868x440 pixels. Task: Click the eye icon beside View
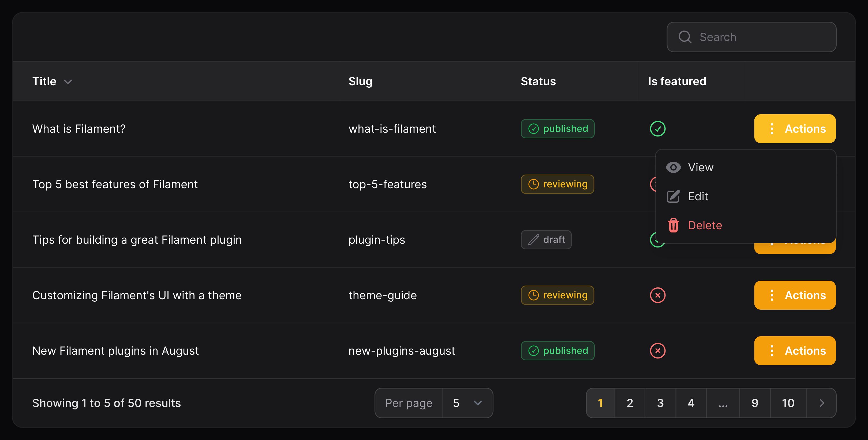click(673, 167)
